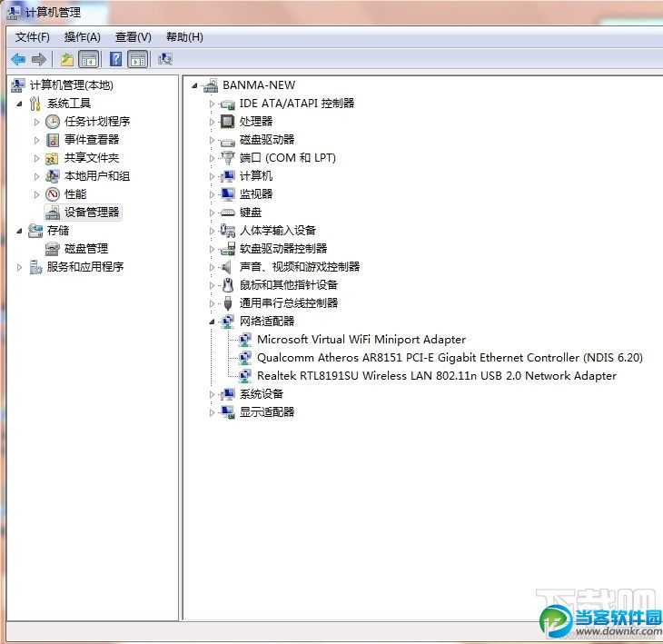Click the 显示适配器 icon

point(228,412)
